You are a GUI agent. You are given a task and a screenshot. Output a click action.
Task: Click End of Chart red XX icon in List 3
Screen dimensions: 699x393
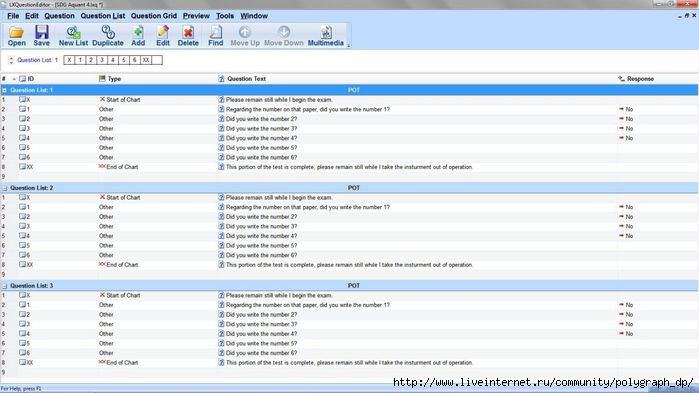[102, 362]
